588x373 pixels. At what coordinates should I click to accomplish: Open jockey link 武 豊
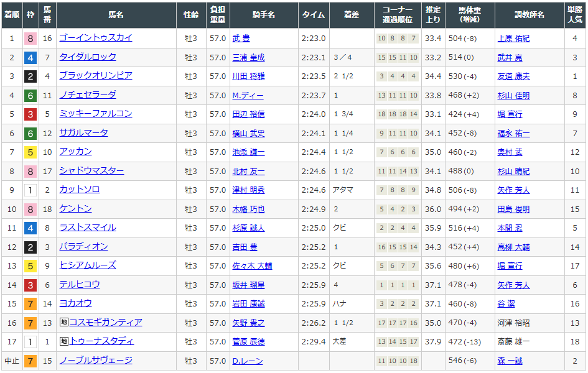(x=241, y=39)
